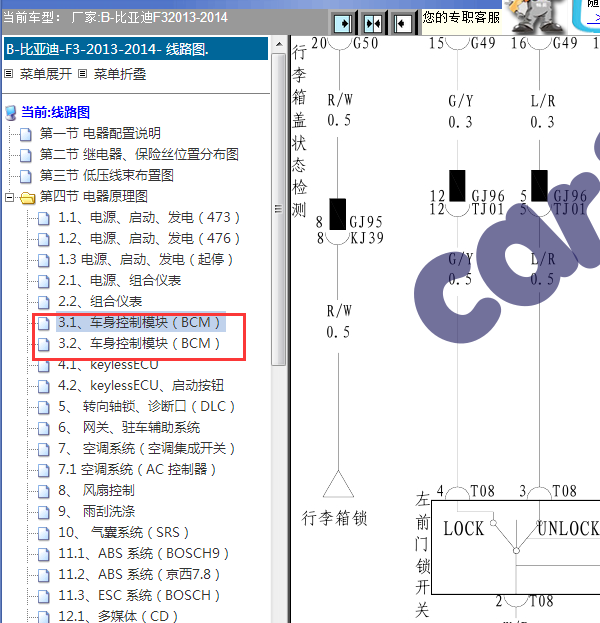Click the B-比亚迪-F3-2013-2014- 线路图 header

click(x=136, y=49)
